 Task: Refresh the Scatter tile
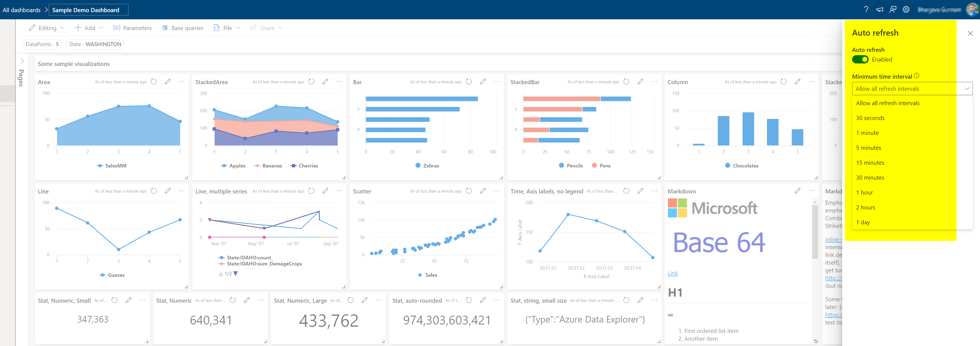tap(469, 191)
